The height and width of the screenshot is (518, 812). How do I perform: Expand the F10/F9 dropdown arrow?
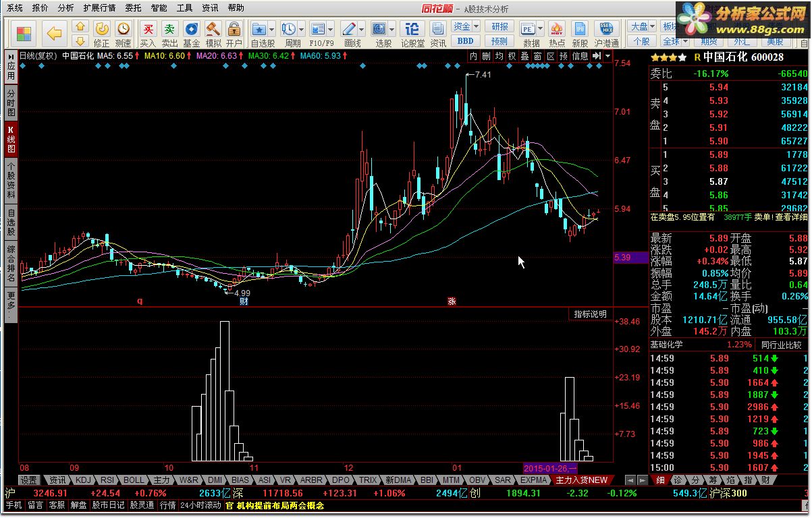pos(331,29)
